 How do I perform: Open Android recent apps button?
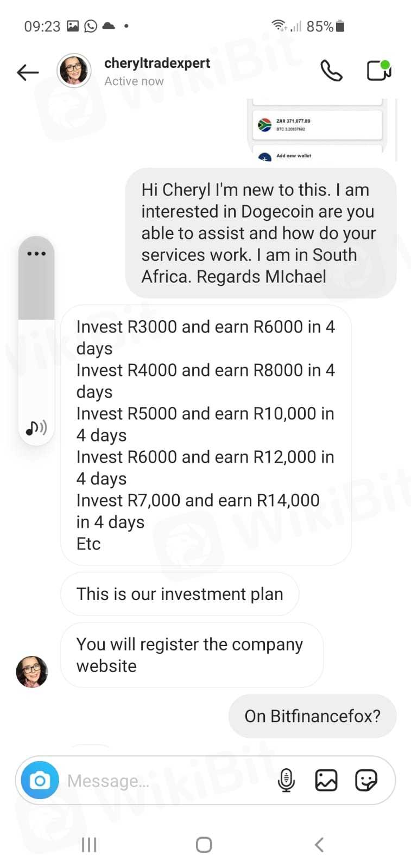point(89,845)
